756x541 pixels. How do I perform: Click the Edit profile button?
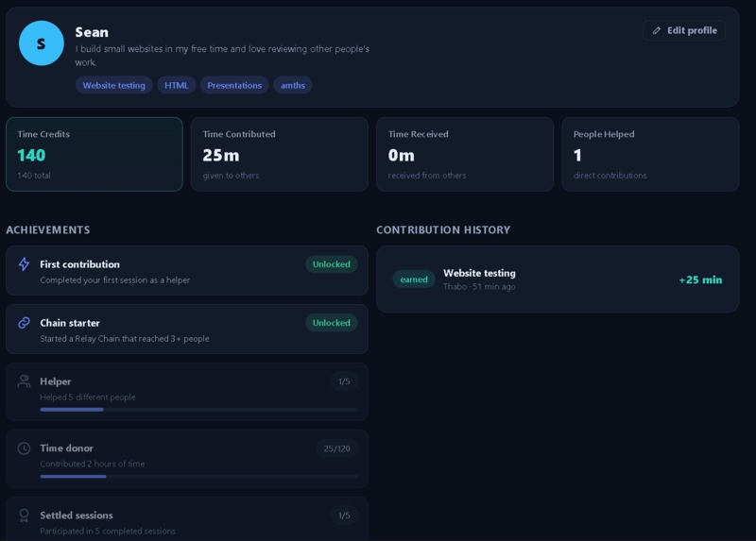click(x=683, y=30)
